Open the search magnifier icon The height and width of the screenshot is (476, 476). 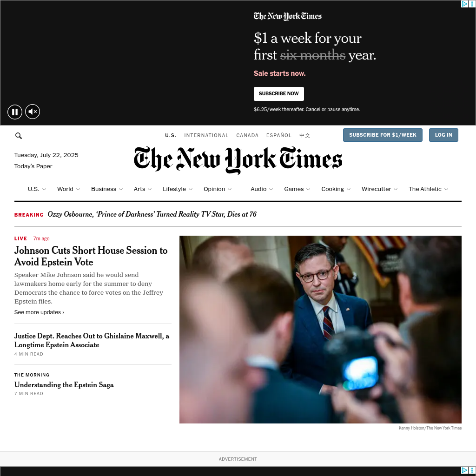point(19,136)
